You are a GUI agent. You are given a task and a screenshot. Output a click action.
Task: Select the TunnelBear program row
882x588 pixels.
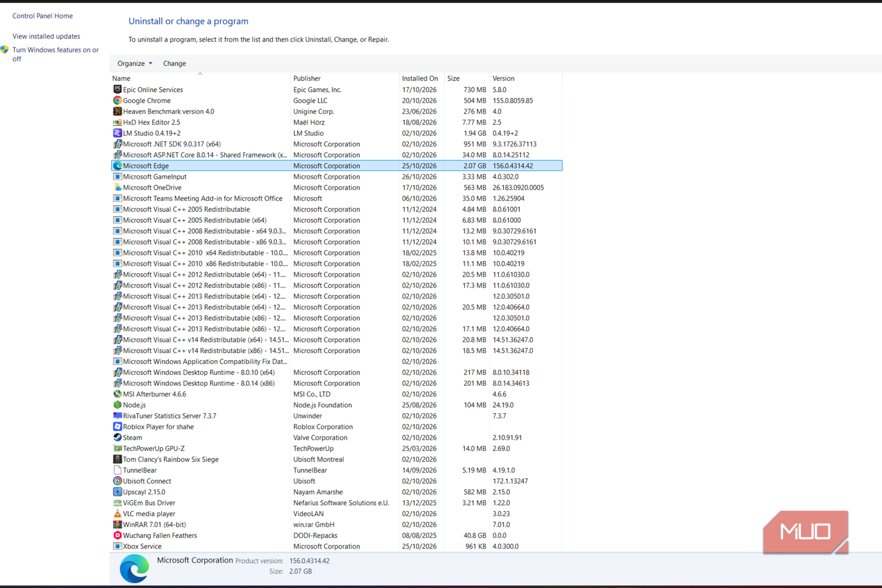click(x=337, y=470)
